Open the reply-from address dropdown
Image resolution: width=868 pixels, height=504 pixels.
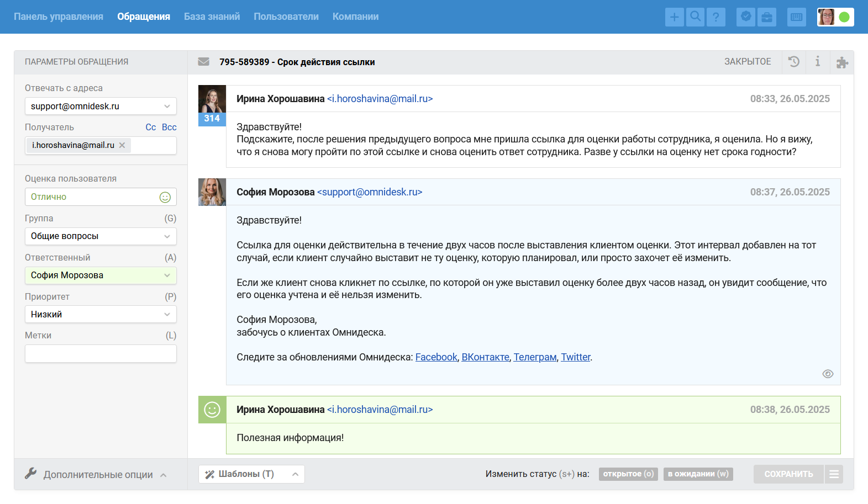(101, 106)
